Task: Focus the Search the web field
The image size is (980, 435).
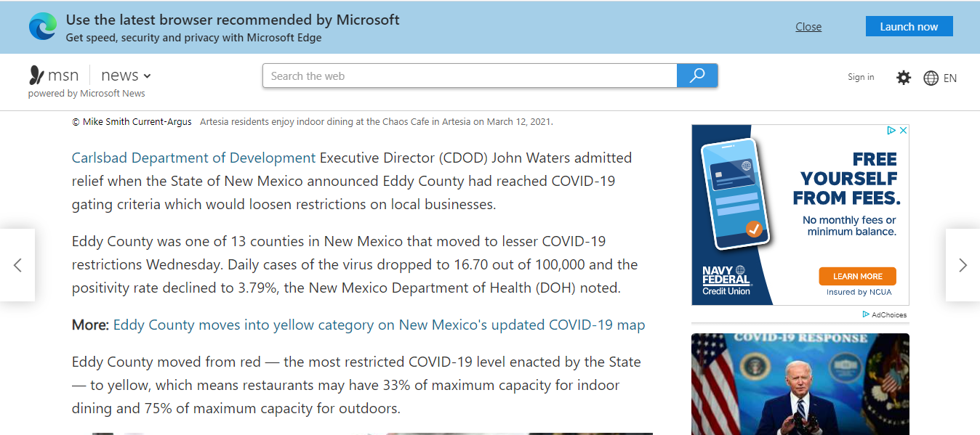Action: [470, 76]
